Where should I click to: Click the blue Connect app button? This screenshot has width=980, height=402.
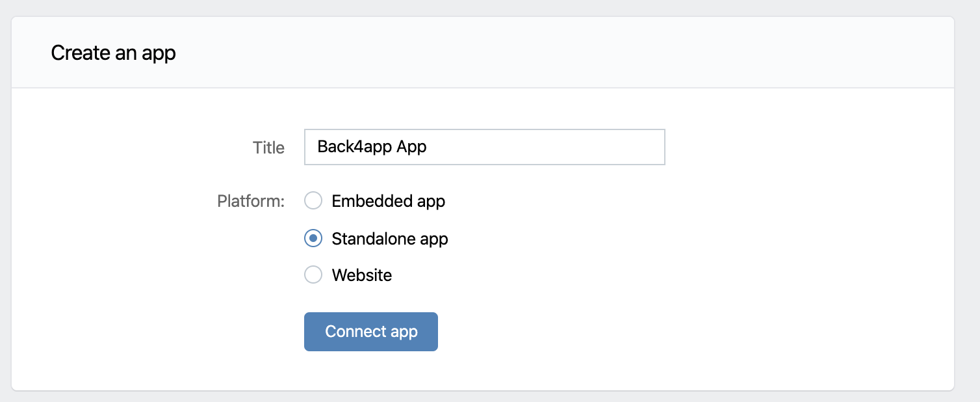coord(371,332)
